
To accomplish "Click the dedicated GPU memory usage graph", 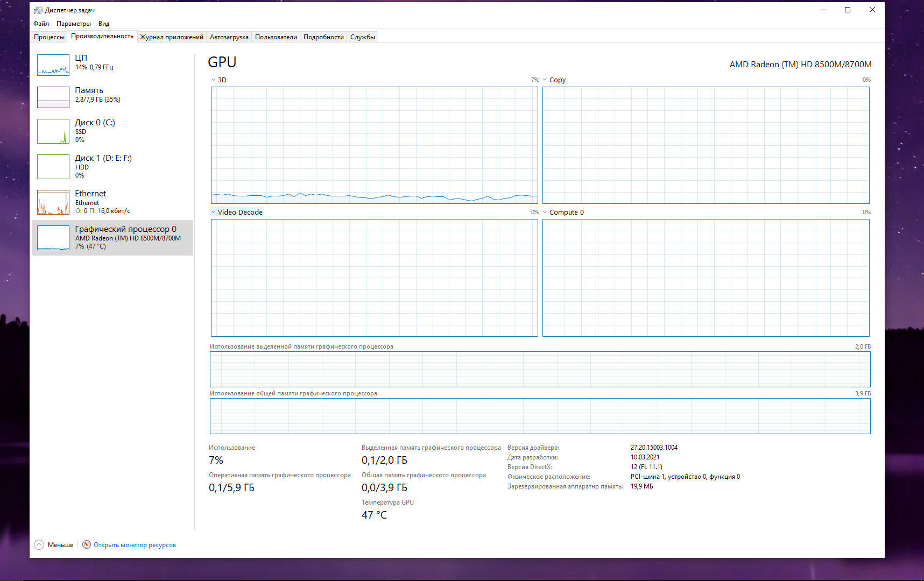I will pos(540,369).
